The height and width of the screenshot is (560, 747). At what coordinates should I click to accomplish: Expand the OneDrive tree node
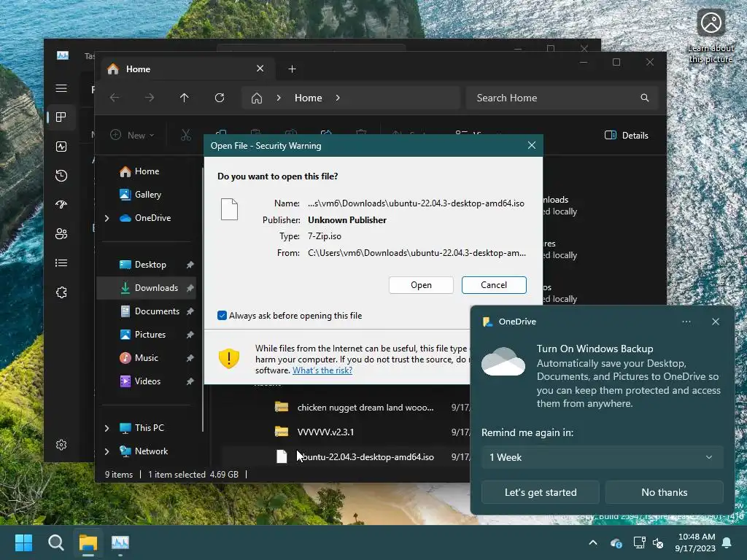(107, 218)
